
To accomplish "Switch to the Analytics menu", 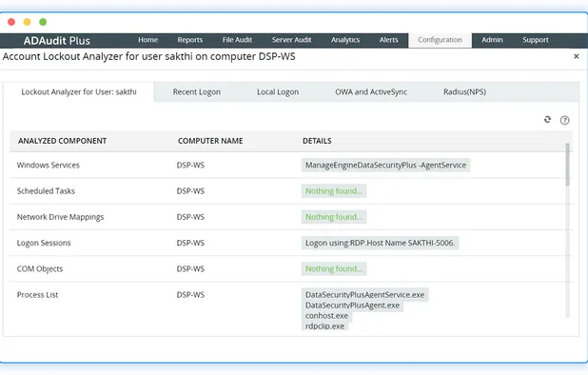I will [345, 40].
